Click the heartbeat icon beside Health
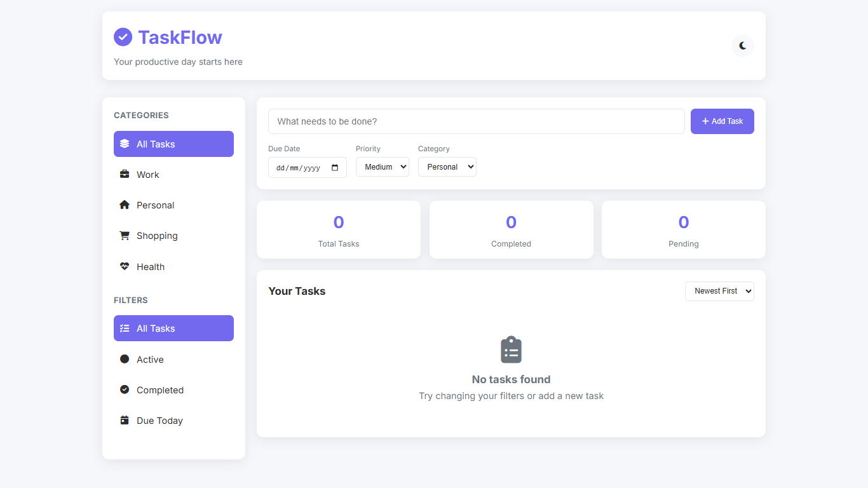This screenshot has width=868, height=488. tap(125, 266)
